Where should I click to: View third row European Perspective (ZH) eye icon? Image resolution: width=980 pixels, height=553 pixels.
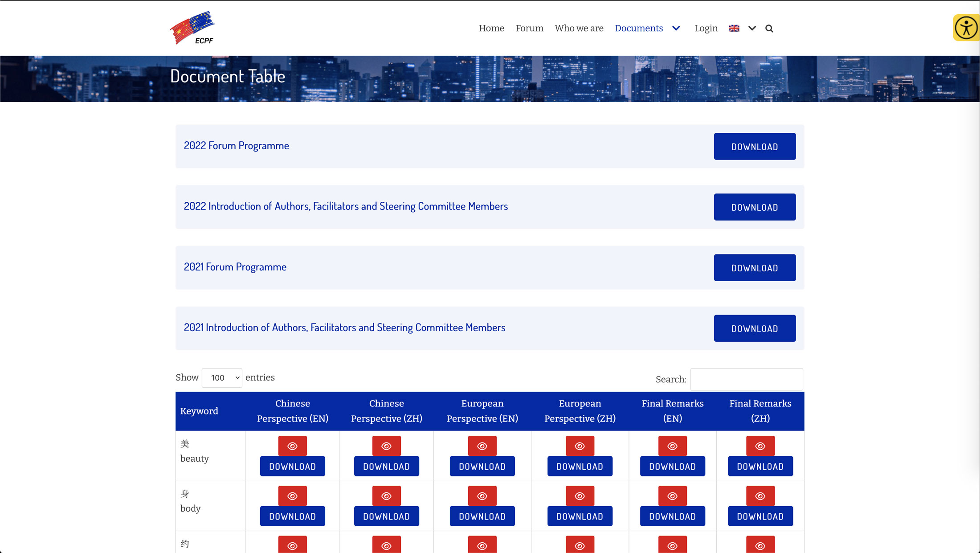(580, 545)
